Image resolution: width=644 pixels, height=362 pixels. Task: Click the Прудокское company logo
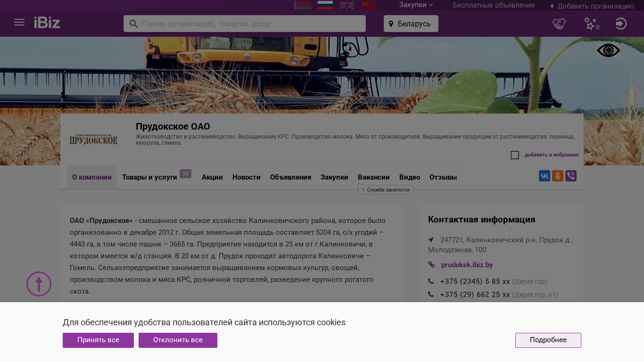93,139
